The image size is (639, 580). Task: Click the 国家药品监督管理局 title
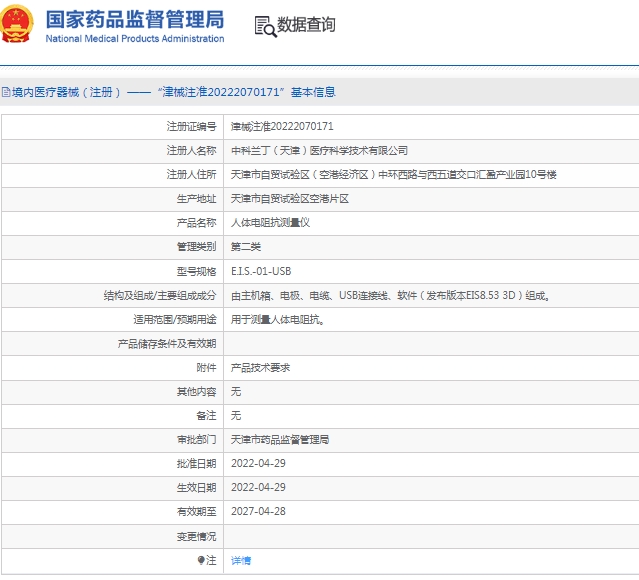pyautogui.click(x=135, y=20)
